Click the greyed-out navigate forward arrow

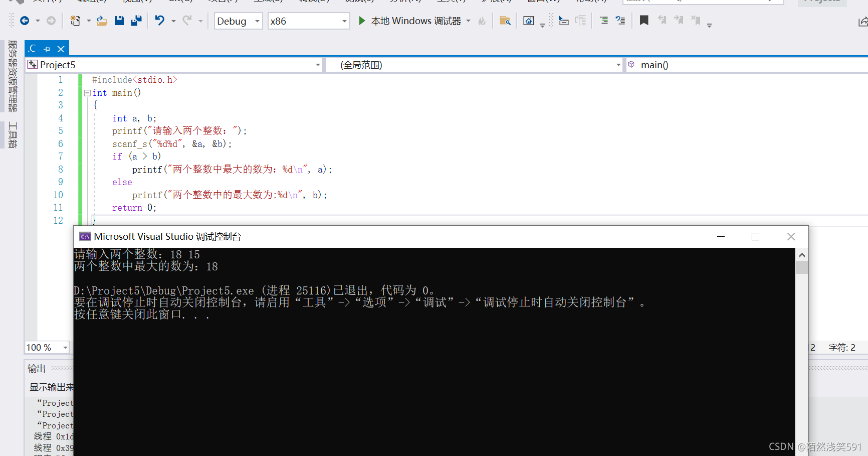pos(51,21)
